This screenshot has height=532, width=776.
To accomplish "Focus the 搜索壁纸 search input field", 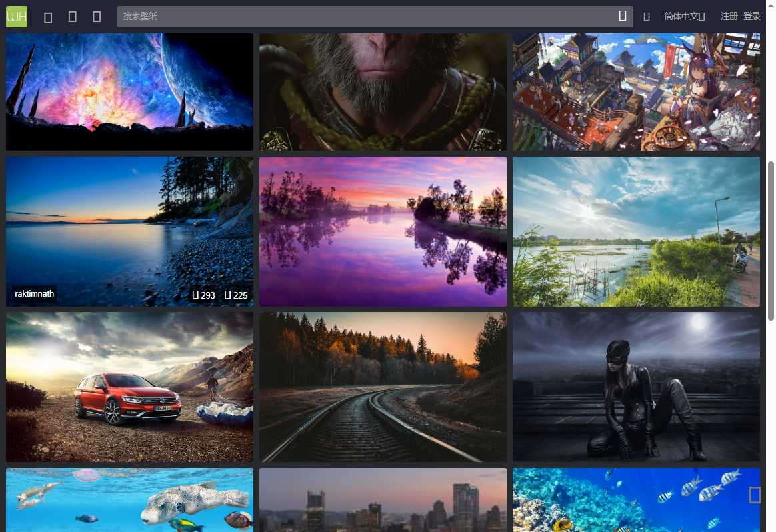I will (367, 17).
